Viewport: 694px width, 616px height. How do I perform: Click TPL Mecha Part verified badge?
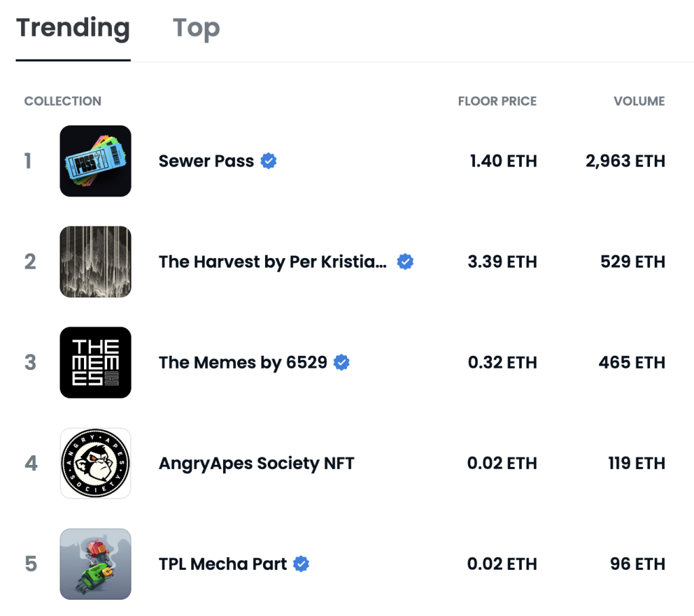point(302,564)
